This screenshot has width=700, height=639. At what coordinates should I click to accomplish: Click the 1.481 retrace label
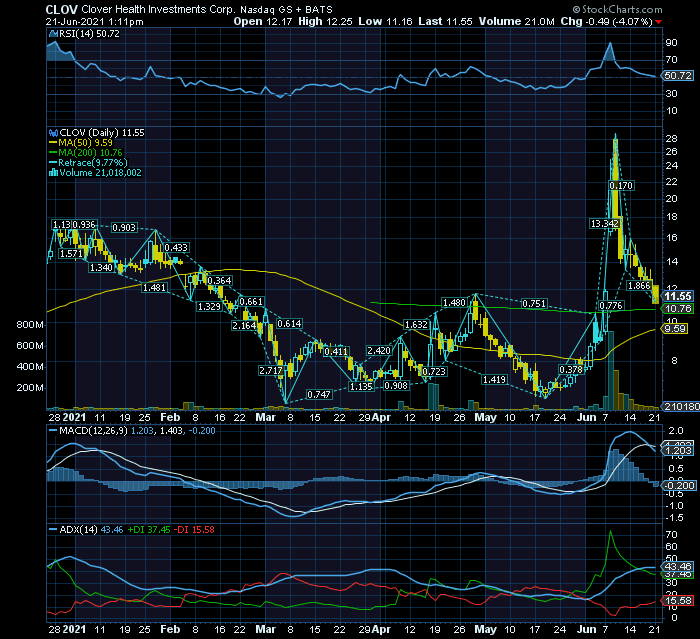point(154,288)
